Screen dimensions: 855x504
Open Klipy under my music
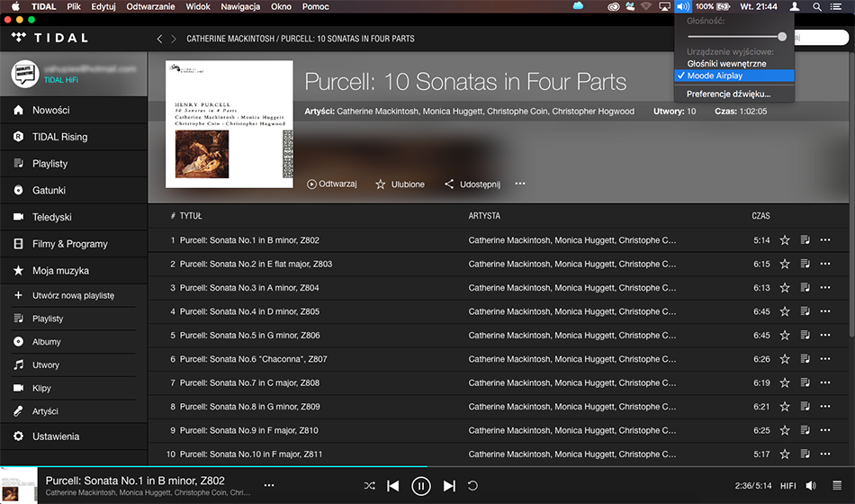[73, 389]
